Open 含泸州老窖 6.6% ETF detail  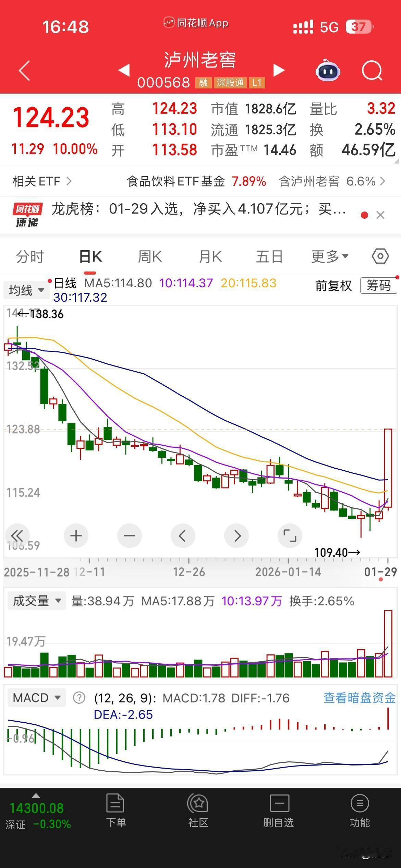(332, 181)
